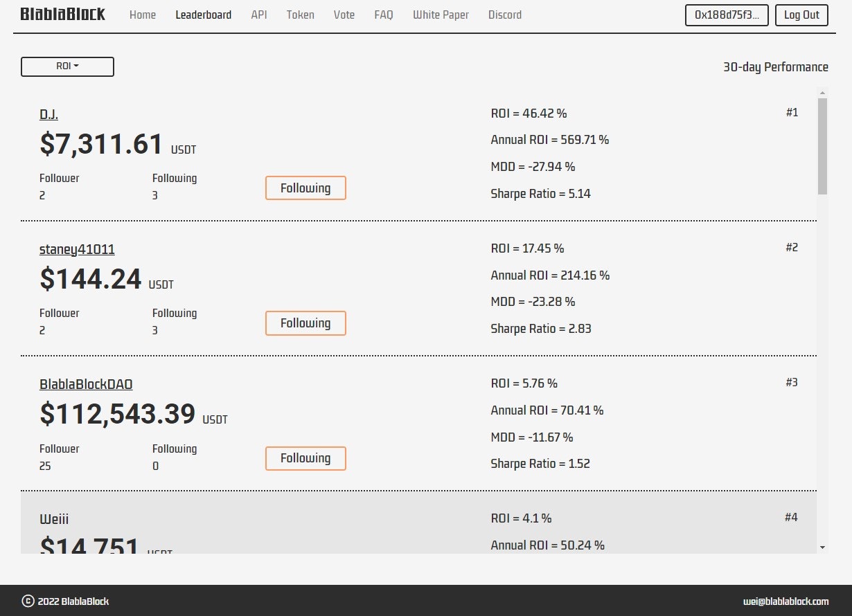Click the wei@blablablock.com email in footer
The width and height of the screenshot is (852, 616).
point(786,601)
